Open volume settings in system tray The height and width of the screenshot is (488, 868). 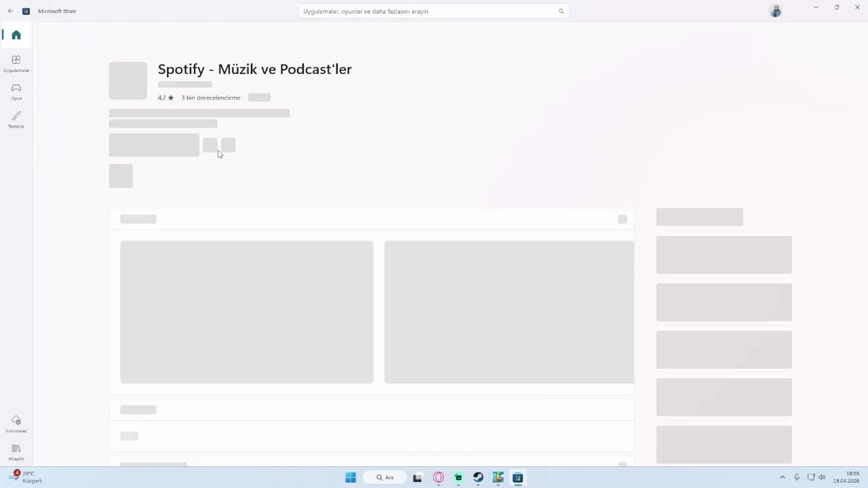(x=822, y=477)
